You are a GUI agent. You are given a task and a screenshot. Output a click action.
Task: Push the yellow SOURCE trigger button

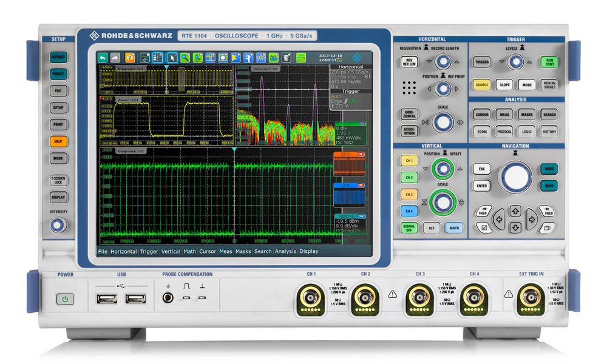[482, 85]
